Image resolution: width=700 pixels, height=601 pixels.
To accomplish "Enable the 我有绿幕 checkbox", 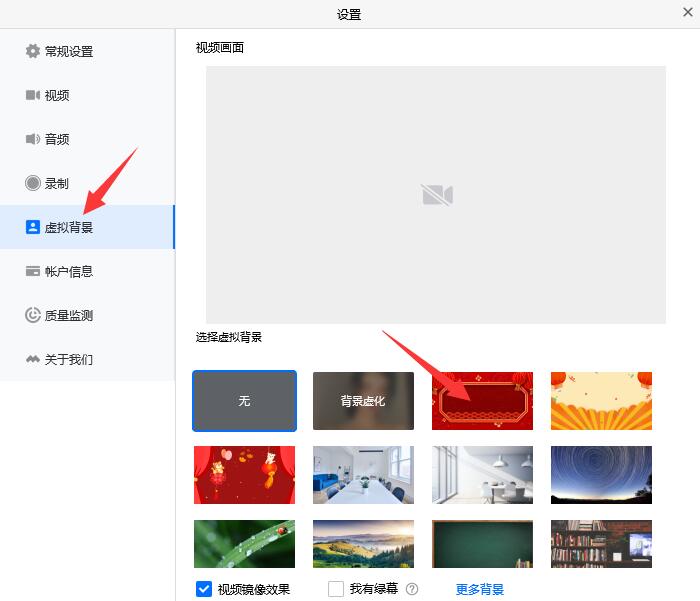I will (336, 589).
